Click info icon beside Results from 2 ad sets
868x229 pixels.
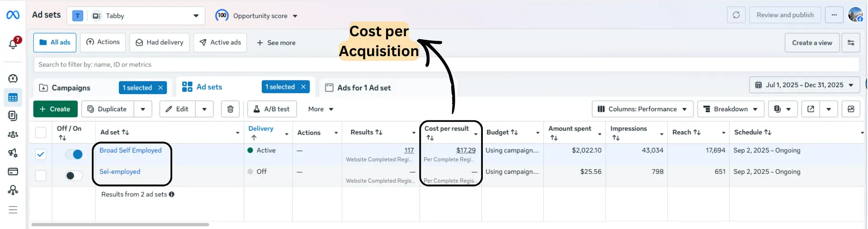tap(172, 194)
